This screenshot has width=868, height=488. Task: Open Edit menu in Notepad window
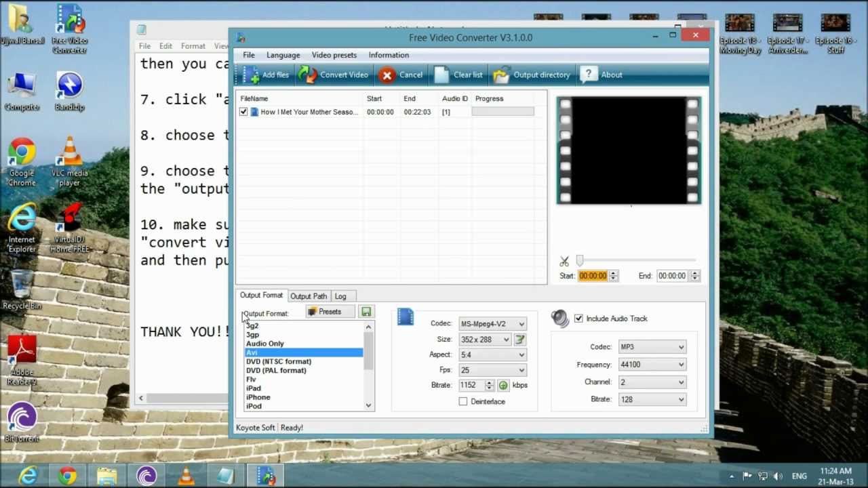[x=165, y=46]
